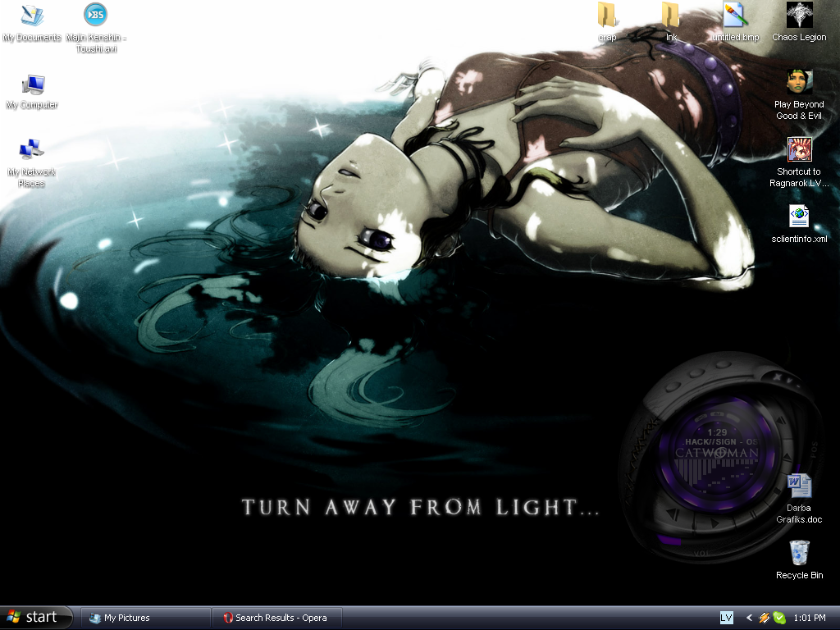Expand hidden system tray icons arrow
840x630 pixels.
coord(749,618)
